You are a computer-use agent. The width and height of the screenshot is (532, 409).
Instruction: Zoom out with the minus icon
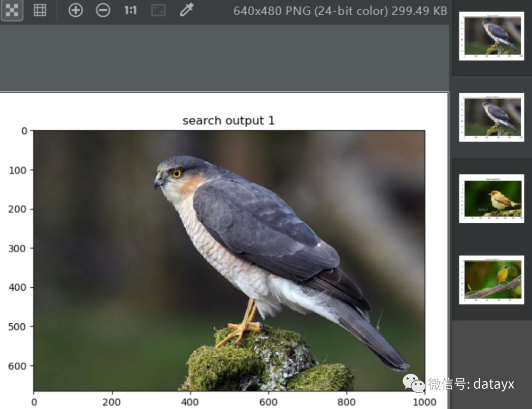coord(103,10)
